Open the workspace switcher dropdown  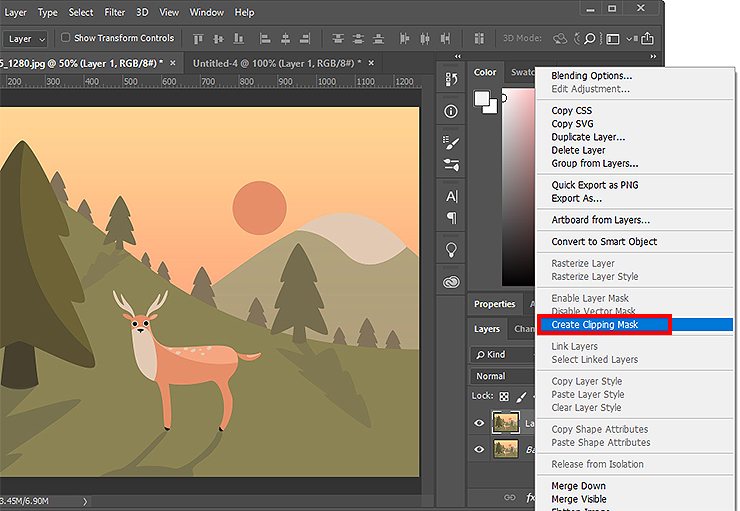point(618,39)
